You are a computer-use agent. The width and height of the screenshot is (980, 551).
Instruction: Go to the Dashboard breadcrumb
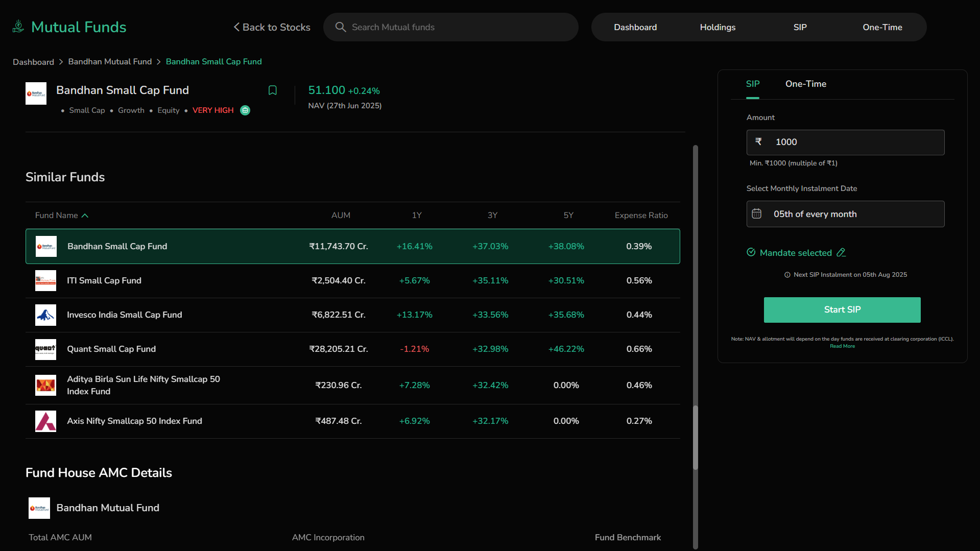tap(33, 62)
